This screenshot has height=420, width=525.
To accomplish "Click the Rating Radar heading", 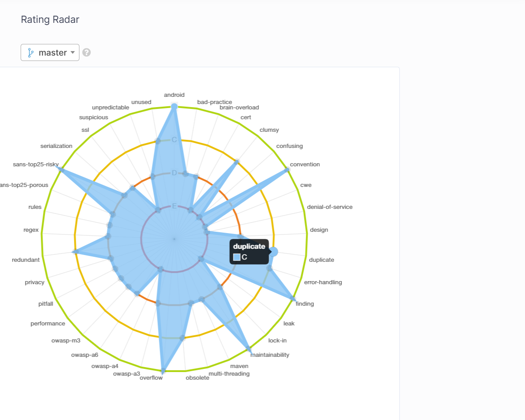I will 50,20.
